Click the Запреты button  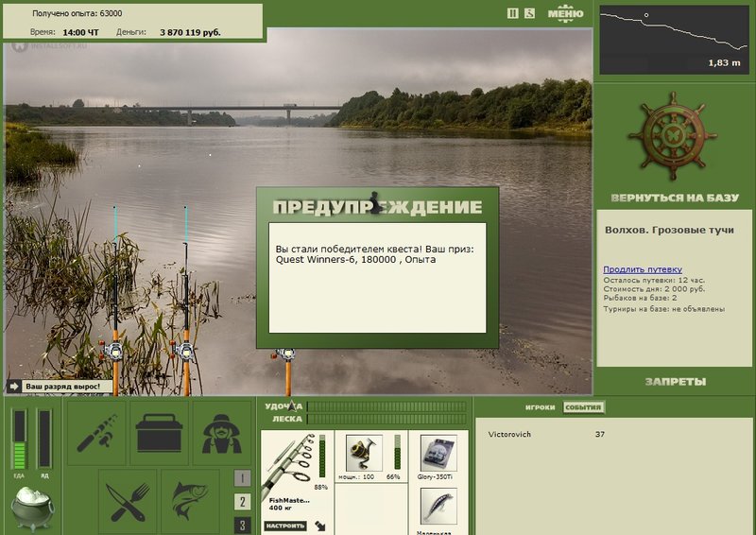click(676, 382)
